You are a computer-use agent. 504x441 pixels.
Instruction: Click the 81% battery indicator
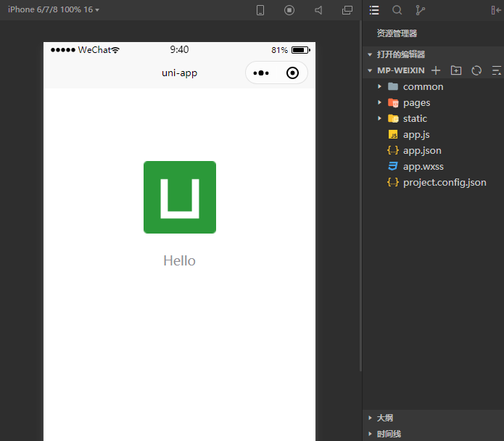(x=291, y=50)
